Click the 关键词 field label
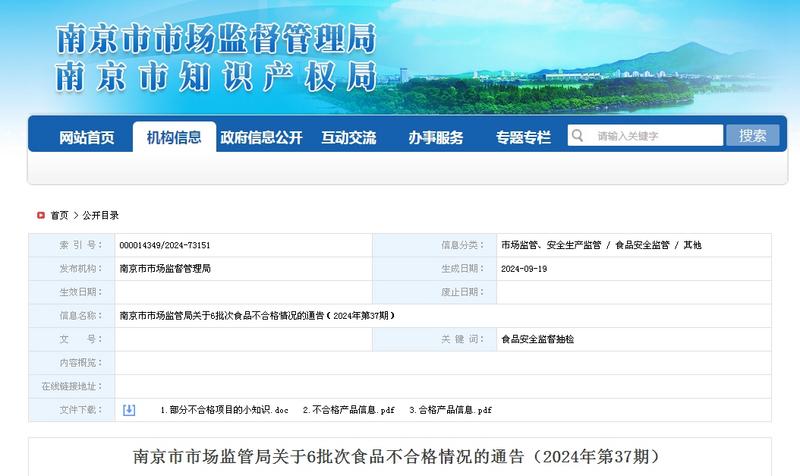800x476 pixels. coord(462,339)
